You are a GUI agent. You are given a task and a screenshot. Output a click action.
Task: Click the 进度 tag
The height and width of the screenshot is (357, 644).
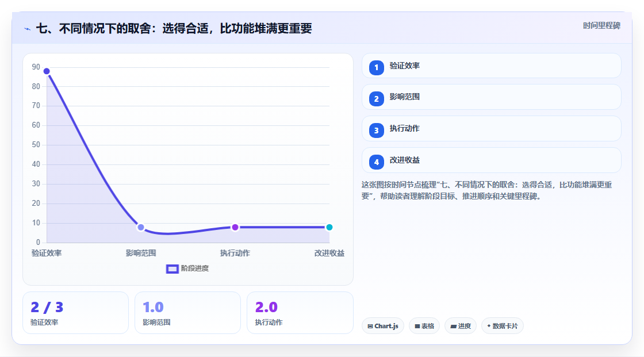(x=461, y=326)
